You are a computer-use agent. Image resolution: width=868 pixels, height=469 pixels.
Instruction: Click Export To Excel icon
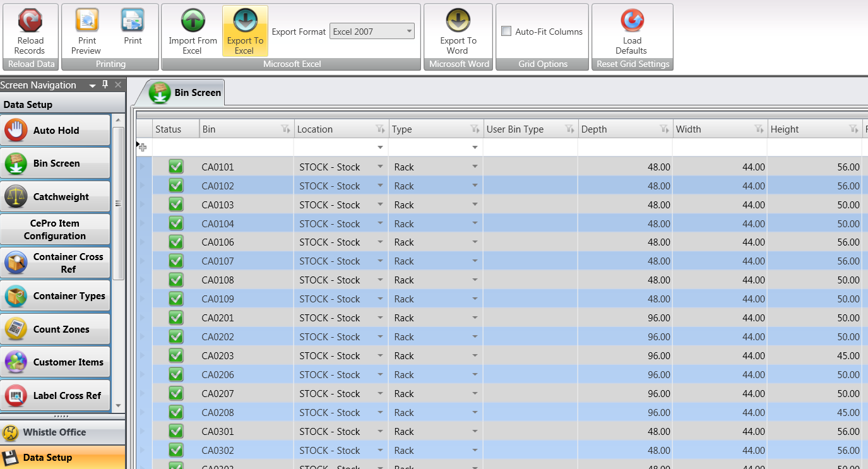tap(244, 21)
